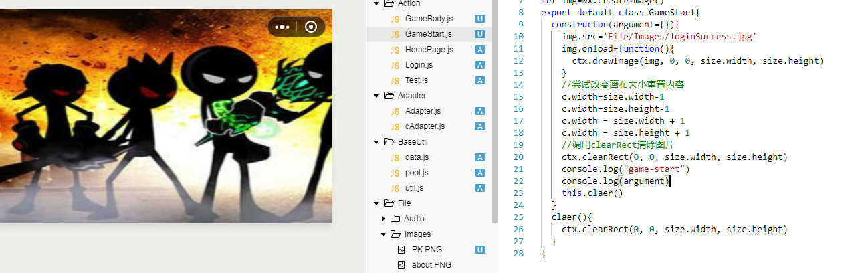868x273 pixels.
Task: Select GameStart.js in the file tree
Action: click(429, 34)
